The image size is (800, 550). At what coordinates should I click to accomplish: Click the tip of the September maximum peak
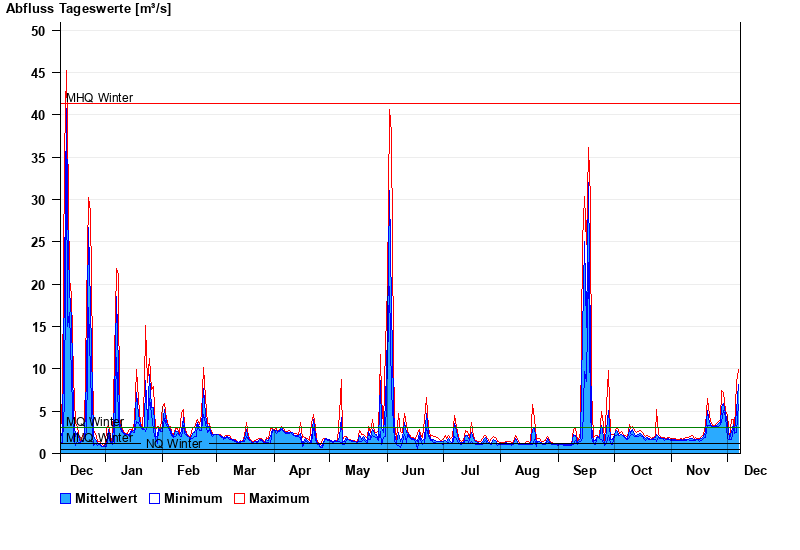[588, 148]
